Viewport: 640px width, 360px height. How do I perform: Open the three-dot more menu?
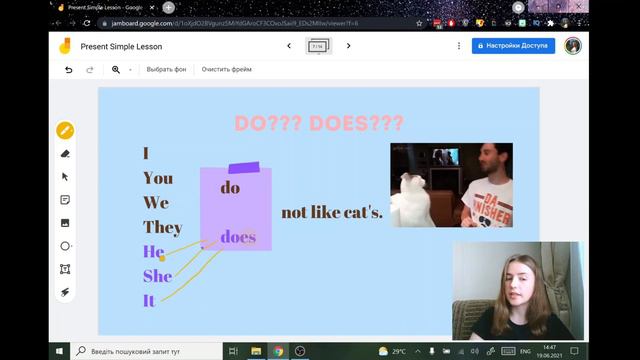coord(459,46)
